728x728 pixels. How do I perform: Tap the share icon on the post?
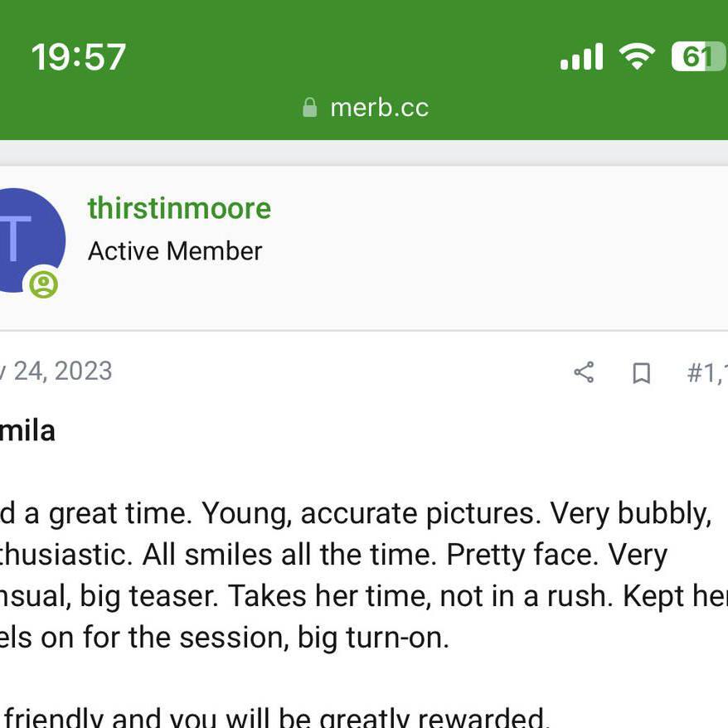click(584, 372)
